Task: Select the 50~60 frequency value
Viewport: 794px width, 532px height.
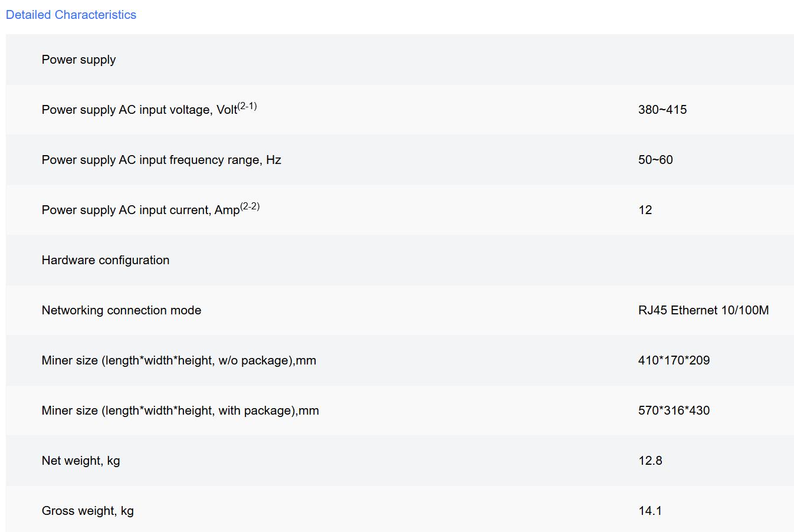Action: [x=655, y=160]
